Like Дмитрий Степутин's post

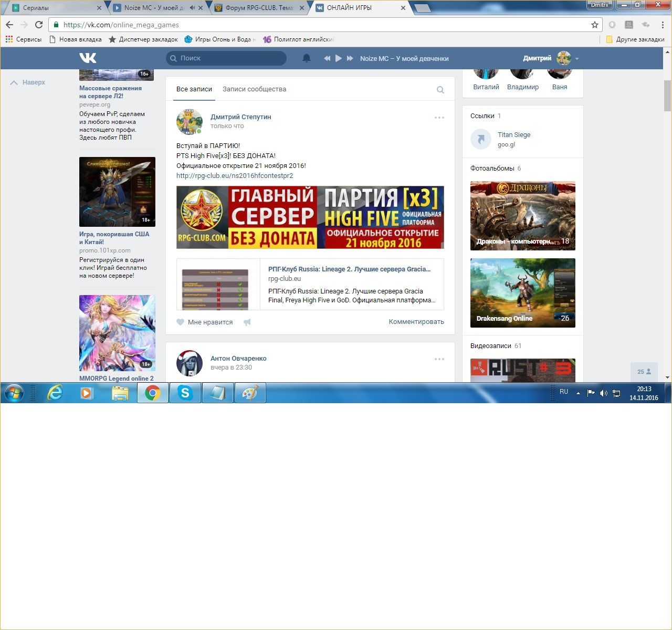click(x=205, y=322)
